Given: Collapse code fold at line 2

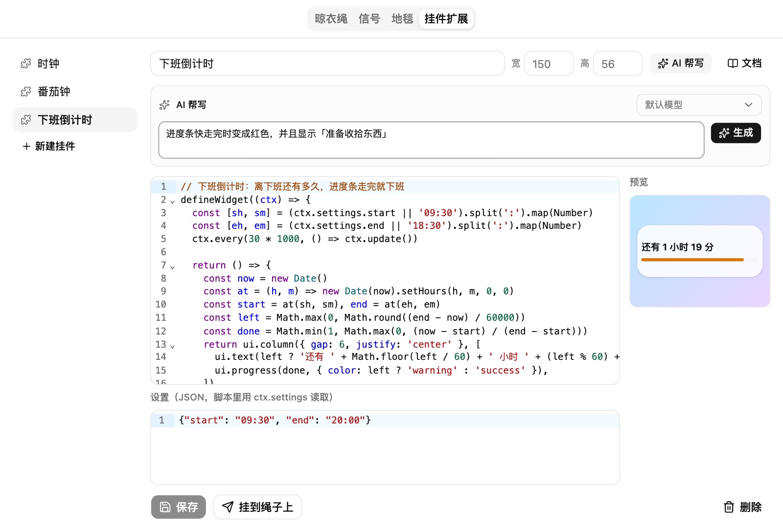Looking at the screenshot, I should pyautogui.click(x=172, y=201).
